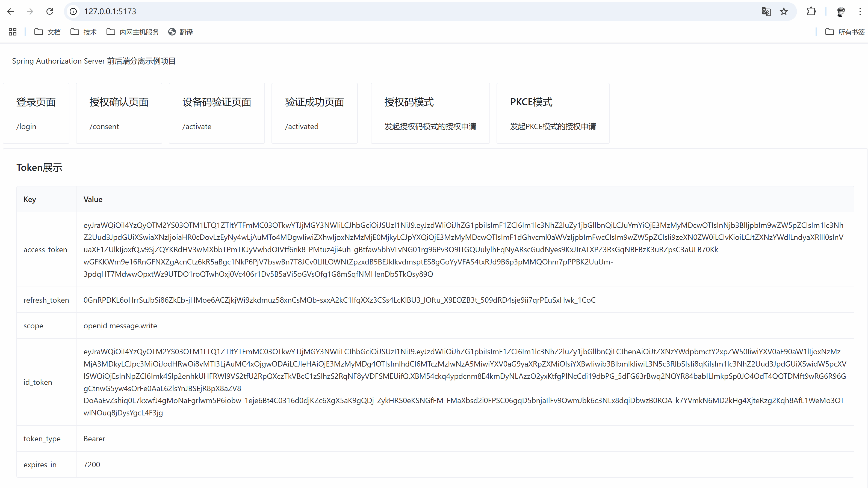Start the 授权码模式 authorization request
Screen dimensions: 868x488
pyautogui.click(x=430, y=113)
